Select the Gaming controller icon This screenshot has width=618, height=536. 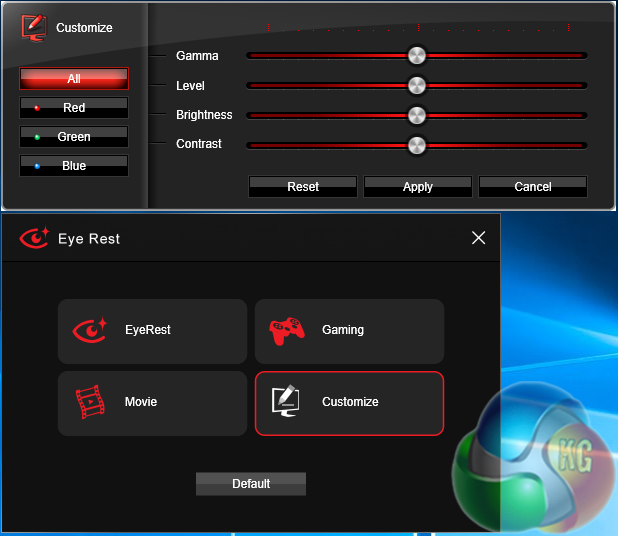pos(287,330)
